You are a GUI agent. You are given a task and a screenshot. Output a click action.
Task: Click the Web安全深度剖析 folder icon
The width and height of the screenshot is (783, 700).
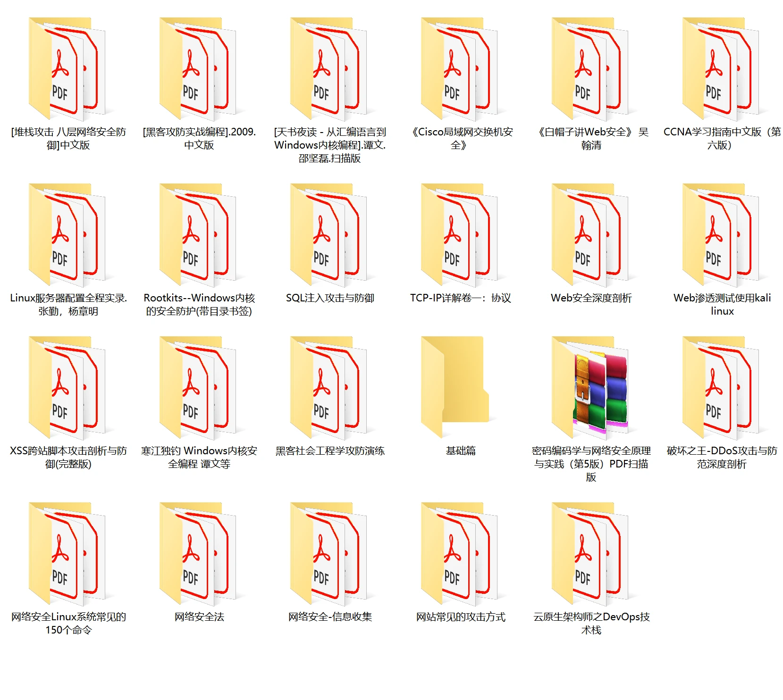pyautogui.click(x=591, y=234)
